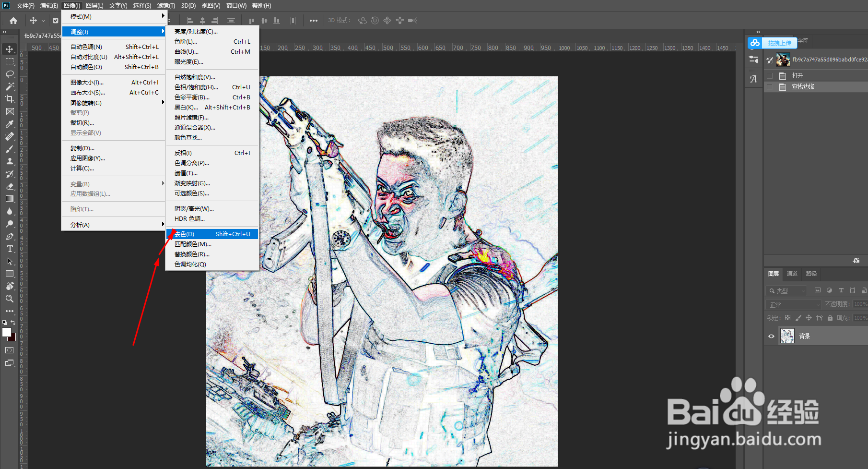The height and width of the screenshot is (469, 868).
Task: Select the Rectangular Marquee tool
Action: (10, 61)
